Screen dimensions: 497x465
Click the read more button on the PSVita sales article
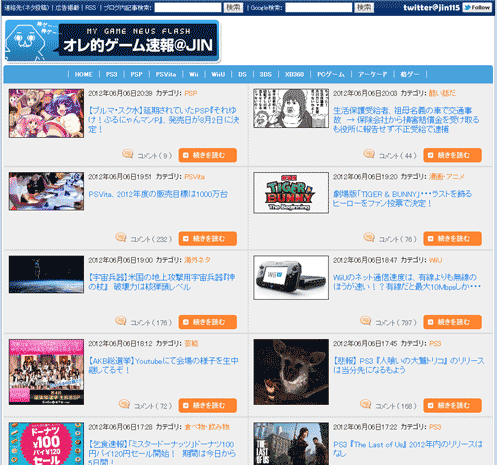coord(208,239)
